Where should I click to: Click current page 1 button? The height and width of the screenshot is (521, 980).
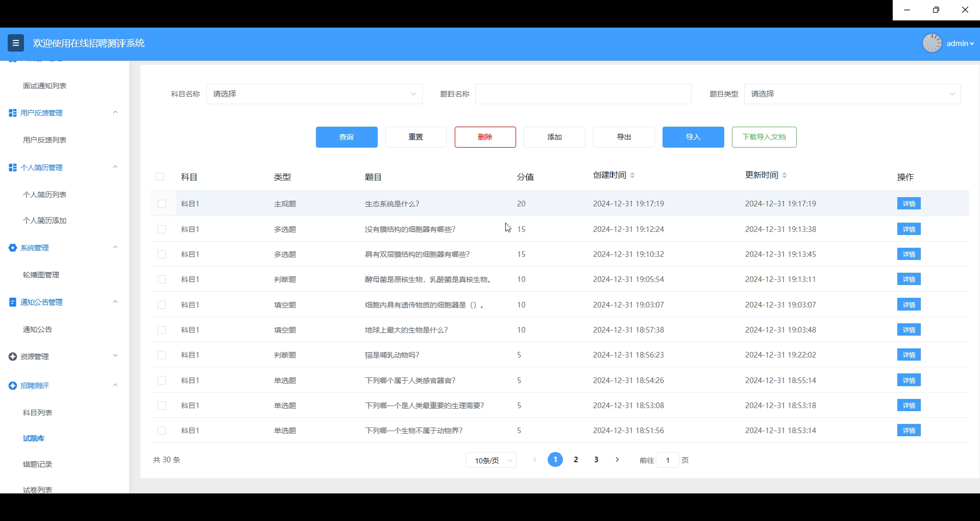(555, 460)
